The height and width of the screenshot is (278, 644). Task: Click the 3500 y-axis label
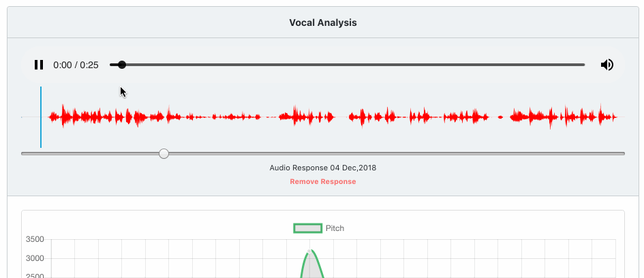35,239
